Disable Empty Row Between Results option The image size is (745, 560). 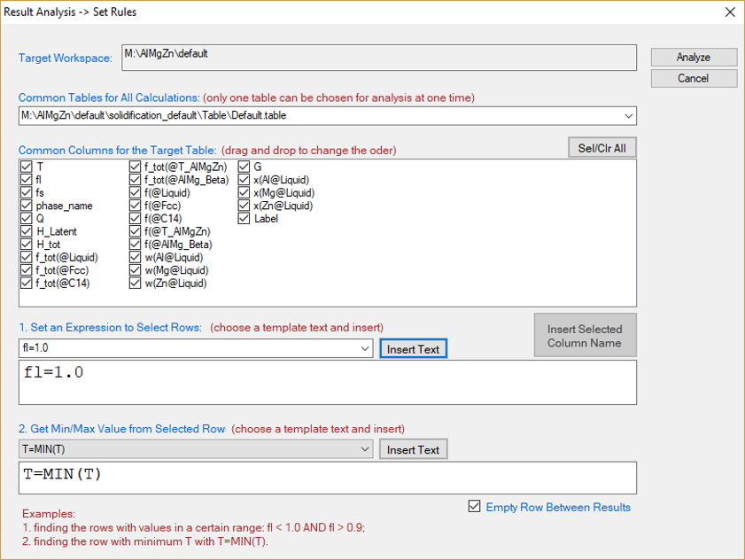[476, 507]
